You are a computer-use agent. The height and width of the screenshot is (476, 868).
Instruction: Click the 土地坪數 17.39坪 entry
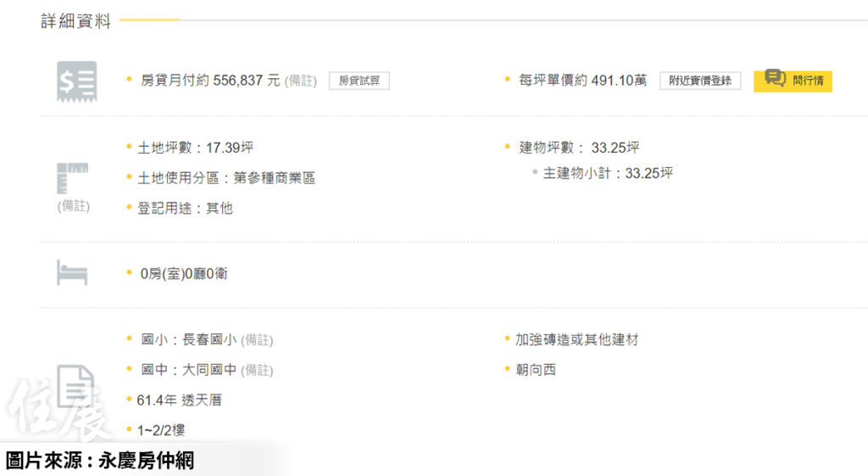click(x=195, y=148)
